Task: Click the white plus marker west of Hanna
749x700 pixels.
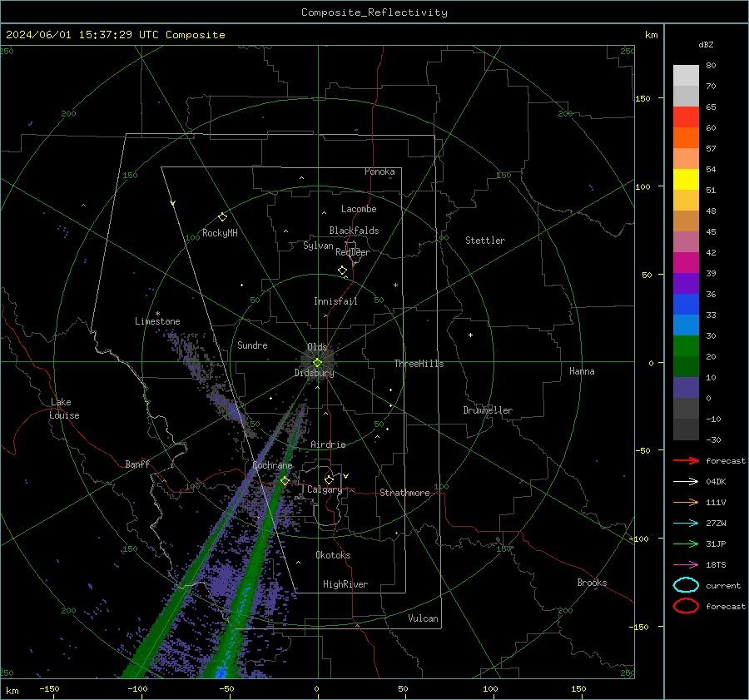Action: tap(470, 335)
